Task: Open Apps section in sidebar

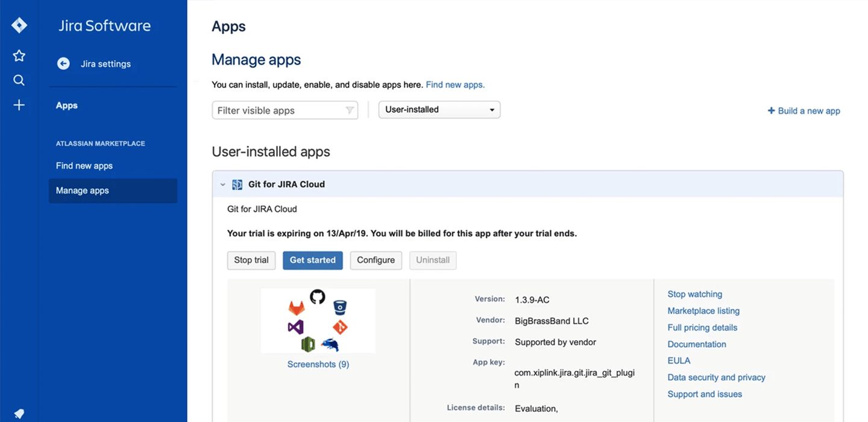Action: click(67, 105)
